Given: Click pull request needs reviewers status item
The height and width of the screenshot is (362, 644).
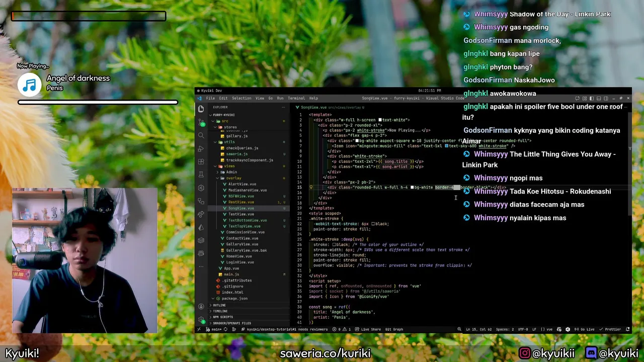Looking at the screenshot, I should pyautogui.click(x=284, y=329).
